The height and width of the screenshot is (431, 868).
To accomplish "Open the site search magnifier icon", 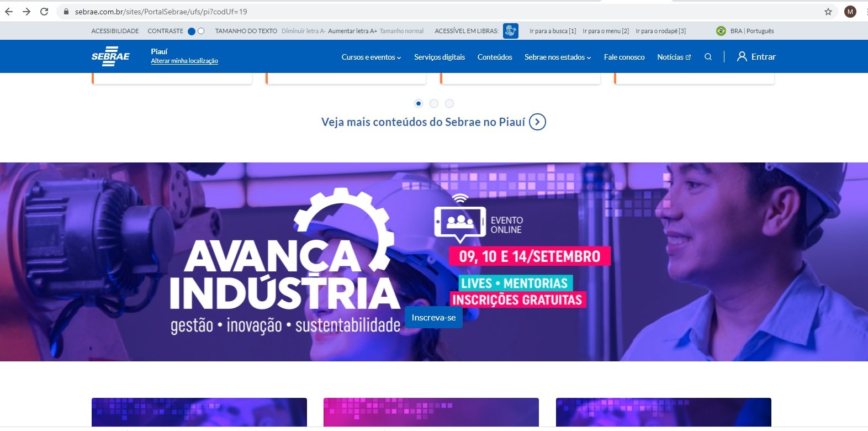I will pyautogui.click(x=708, y=57).
